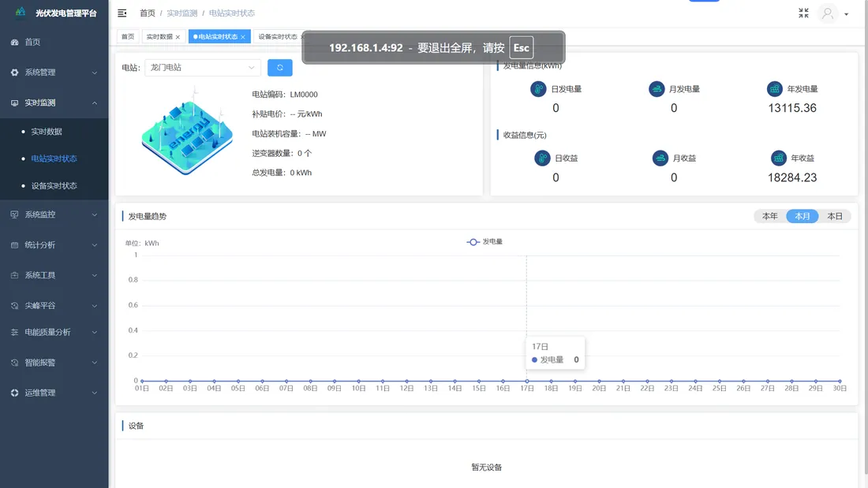The image size is (868, 488).
Task: Click the 暂无设备 empty message
Action: [487, 468]
